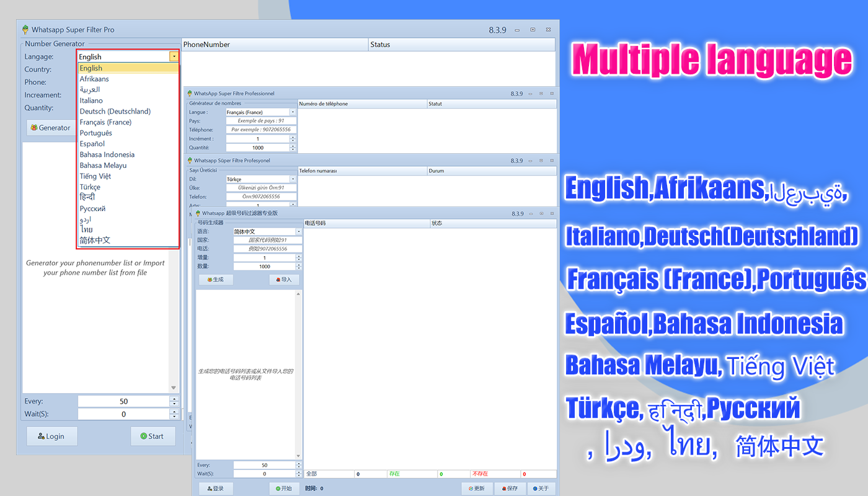The width and height of the screenshot is (868, 496).
Task: Select Tiếng Việt from the language list
Action: [128, 176]
